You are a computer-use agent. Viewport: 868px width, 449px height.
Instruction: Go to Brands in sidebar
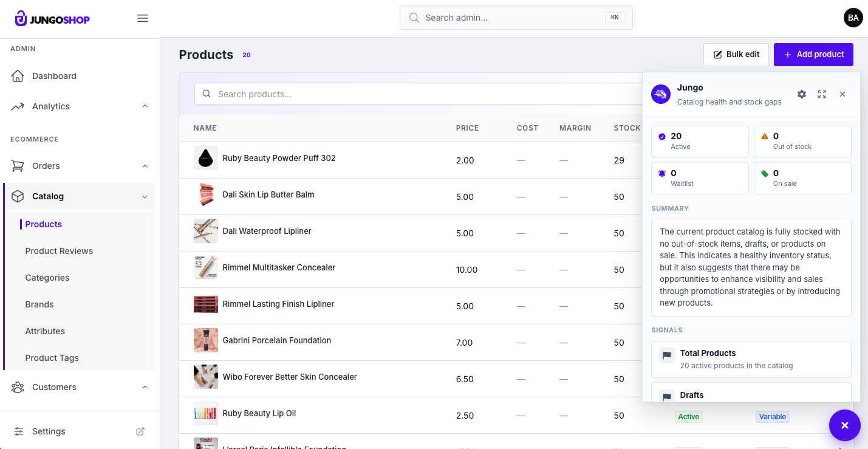[x=39, y=304]
